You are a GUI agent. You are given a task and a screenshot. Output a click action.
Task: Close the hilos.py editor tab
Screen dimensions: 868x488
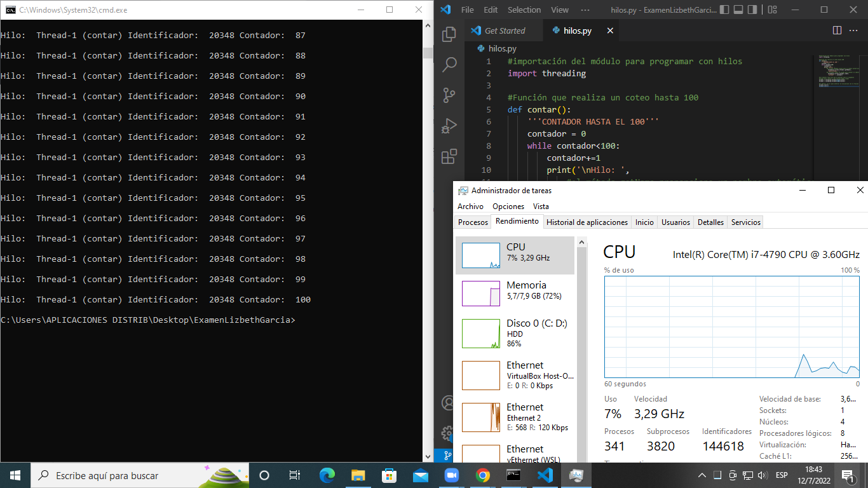point(610,30)
